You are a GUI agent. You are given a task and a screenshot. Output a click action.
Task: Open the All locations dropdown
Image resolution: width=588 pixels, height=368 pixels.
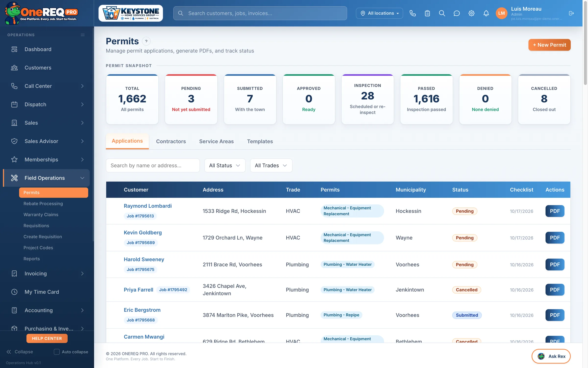pyautogui.click(x=379, y=13)
